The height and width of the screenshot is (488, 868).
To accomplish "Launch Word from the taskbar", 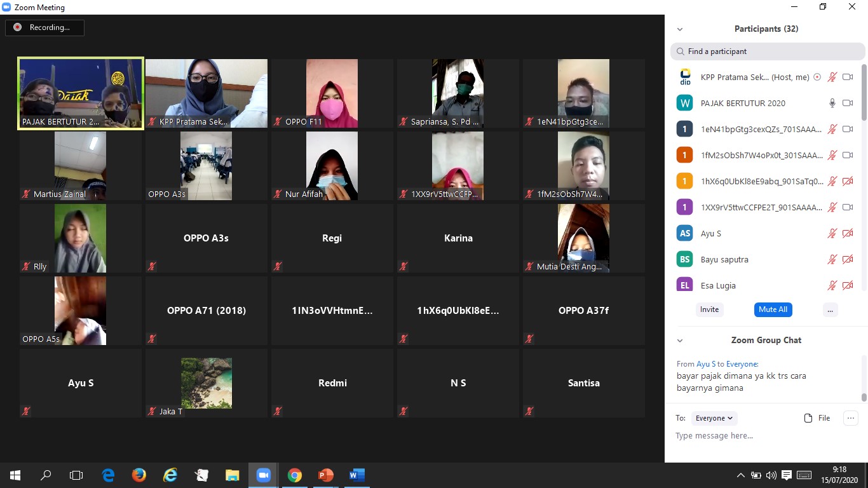I will coord(356,475).
